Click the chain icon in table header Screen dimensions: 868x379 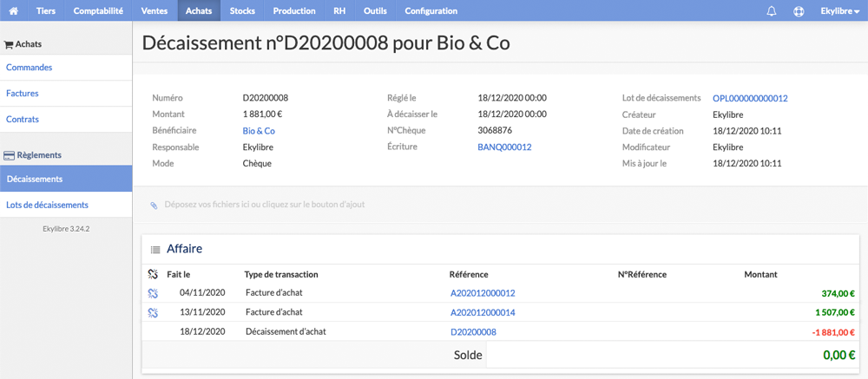154,274
